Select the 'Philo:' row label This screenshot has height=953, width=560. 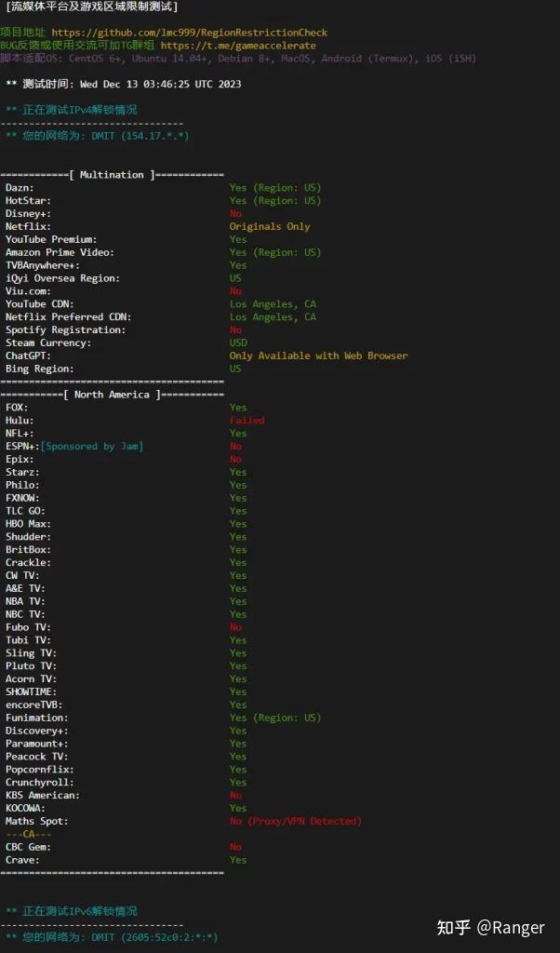point(22,485)
